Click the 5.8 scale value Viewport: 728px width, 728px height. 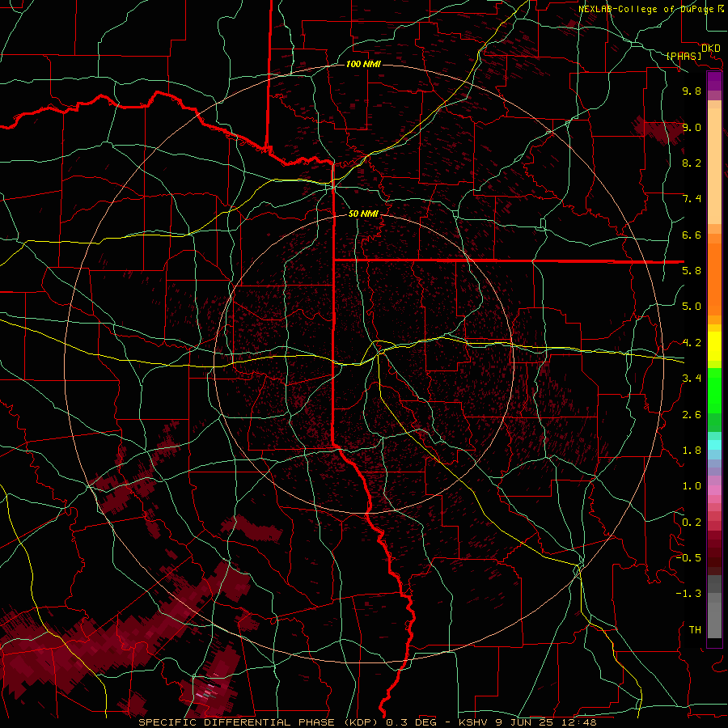click(692, 271)
